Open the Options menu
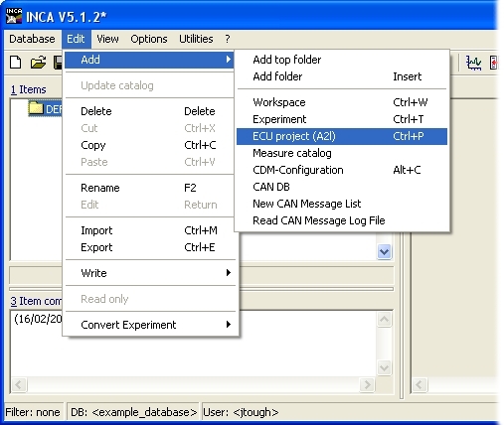 [149, 39]
